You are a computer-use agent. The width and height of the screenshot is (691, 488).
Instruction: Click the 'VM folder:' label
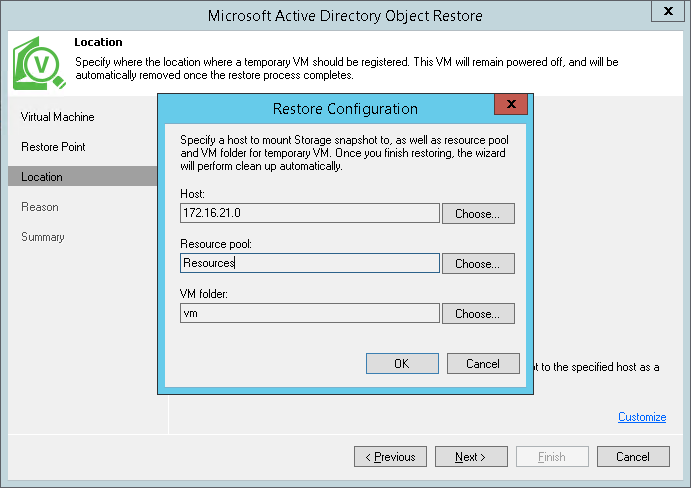(x=204, y=294)
